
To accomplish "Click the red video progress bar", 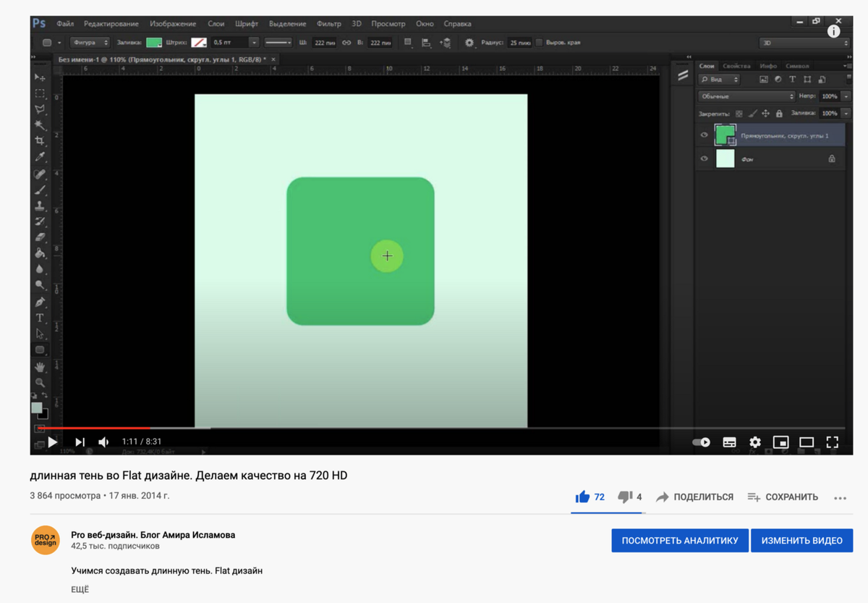I will click(94, 428).
